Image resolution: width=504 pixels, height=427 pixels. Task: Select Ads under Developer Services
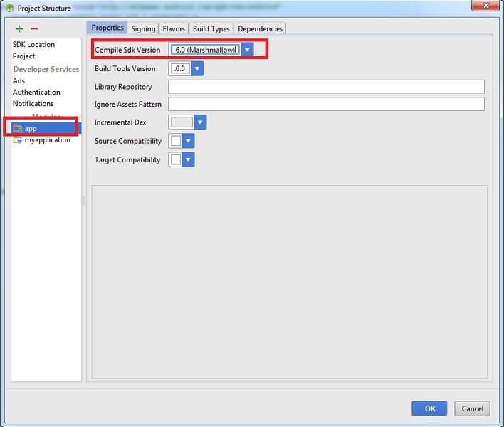[19, 80]
